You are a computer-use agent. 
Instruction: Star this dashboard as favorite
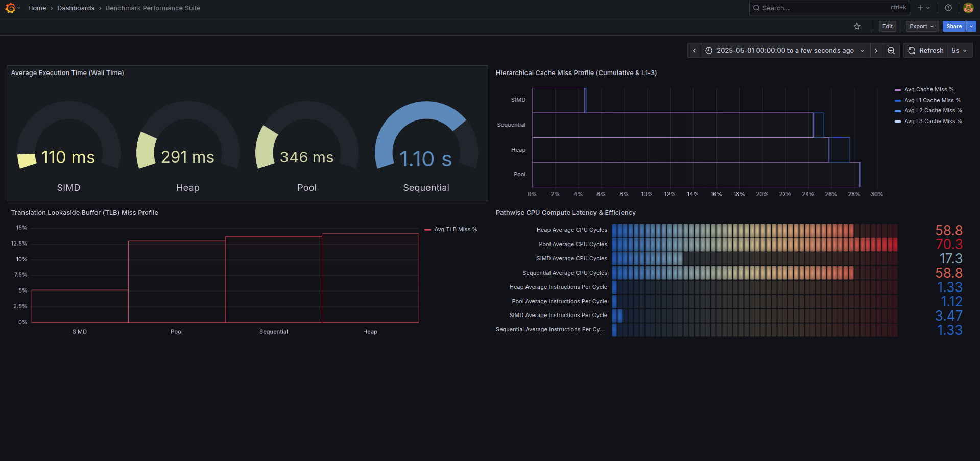pyautogui.click(x=857, y=27)
